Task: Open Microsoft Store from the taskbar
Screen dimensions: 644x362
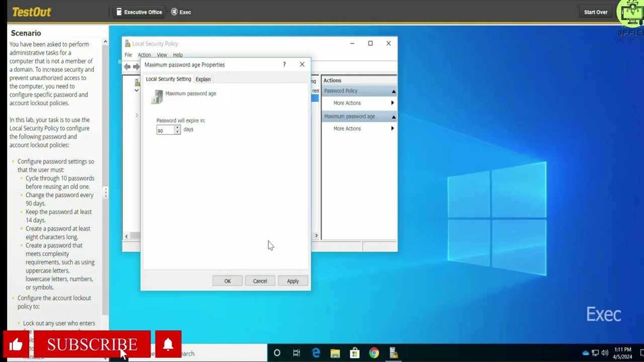Action: [355, 353]
